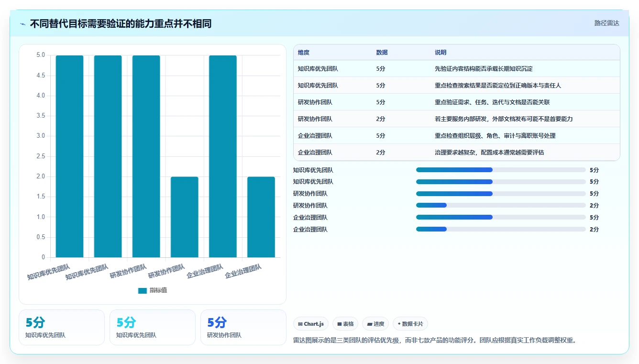The image size is (639, 364).
Task: Select the 表格 tag
Action: pyautogui.click(x=345, y=324)
